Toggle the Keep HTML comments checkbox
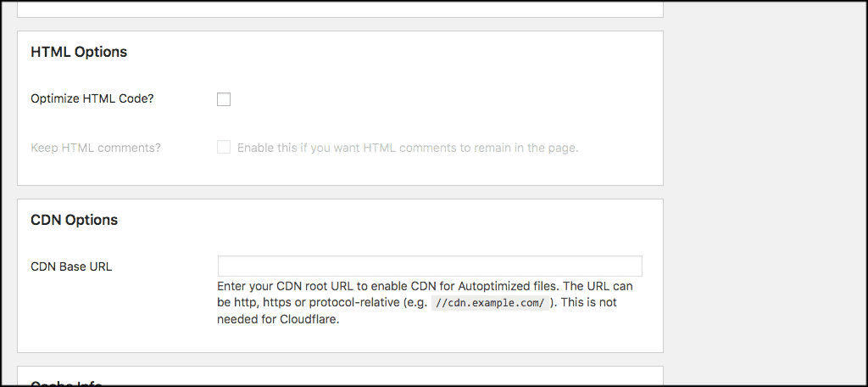Screen dimensions: 868x387 click(224, 147)
